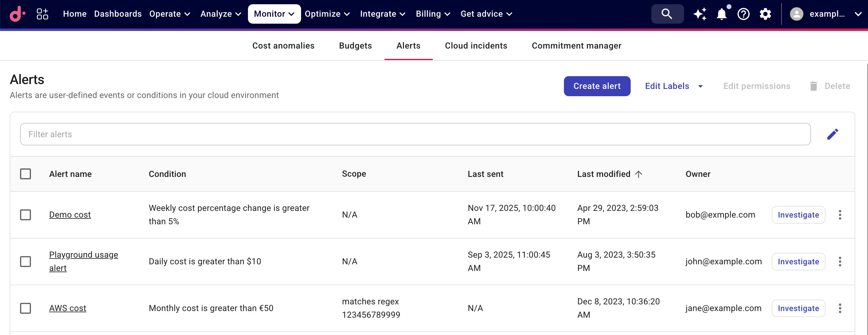The image size is (868, 335).
Task: Open the settings gear icon
Action: pos(765,14)
